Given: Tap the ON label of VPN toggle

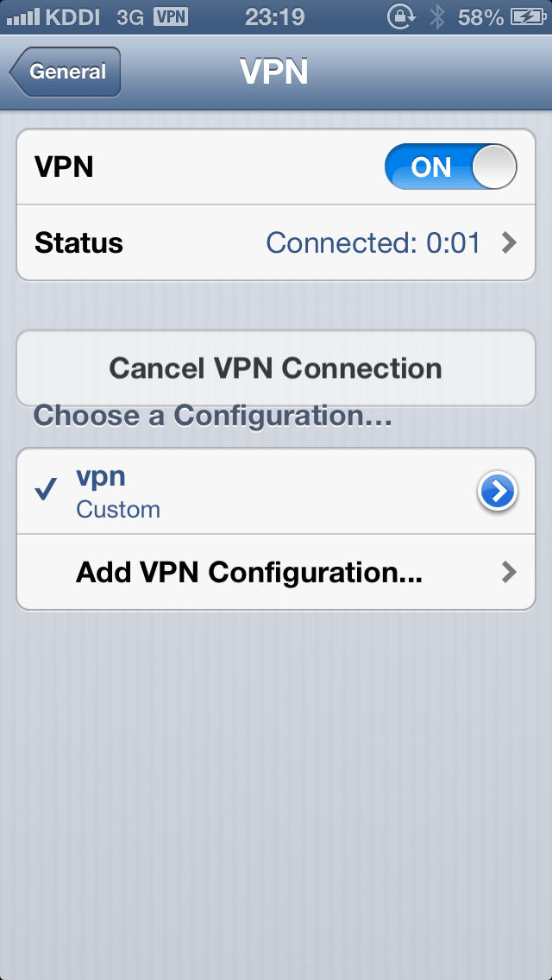Looking at the screenshot, I should tap(431, 166).
